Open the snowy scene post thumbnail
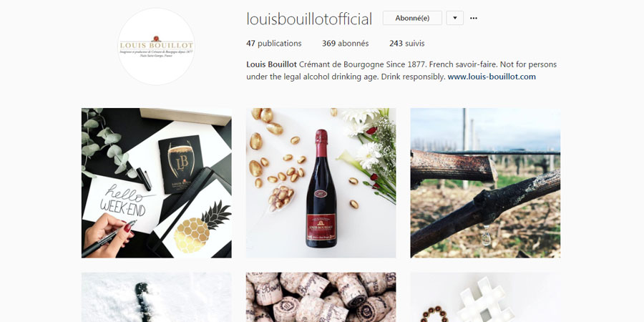 [157, 298]
